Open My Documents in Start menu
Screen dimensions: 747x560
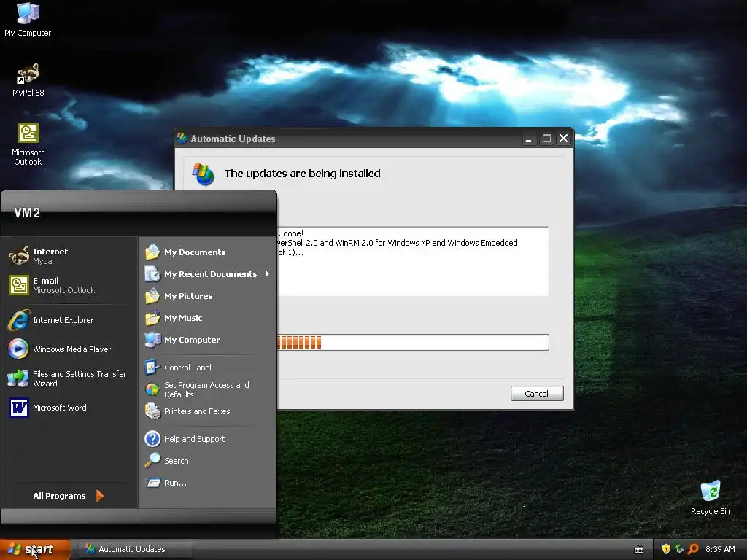coord(208,252)
